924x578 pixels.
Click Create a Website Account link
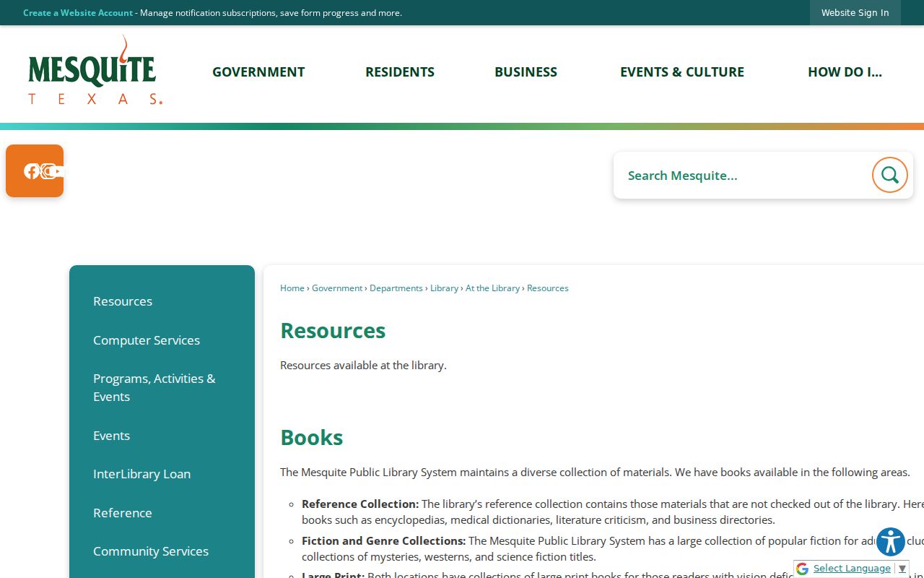pos(78,12)
